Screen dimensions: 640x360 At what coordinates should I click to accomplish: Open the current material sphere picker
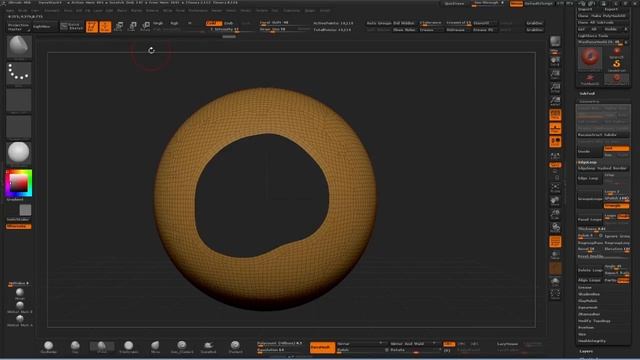[x=19, y=153]
